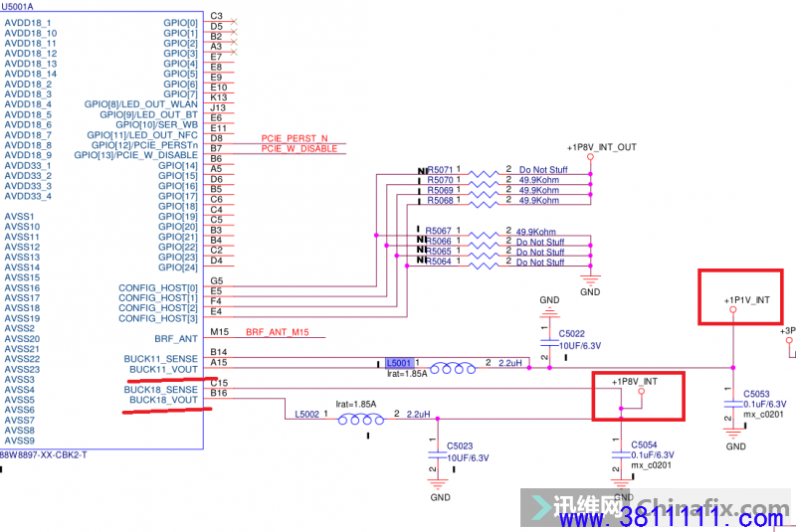
Task: Click the Do Not Stuff note of R5064
Action: click(540, 263)
